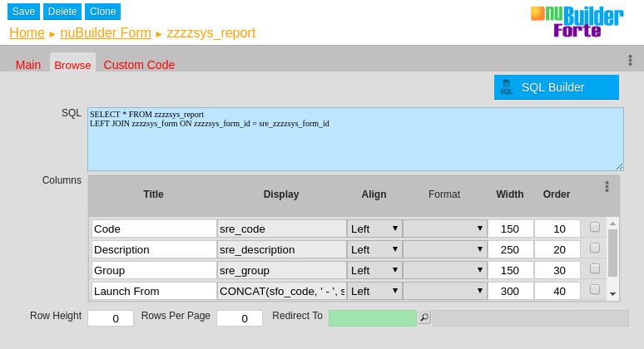This screenshot has height=349, width=644.
Task: Follow the nuBuilder Form breadcrumb link
Action: [x=106, y=33]
